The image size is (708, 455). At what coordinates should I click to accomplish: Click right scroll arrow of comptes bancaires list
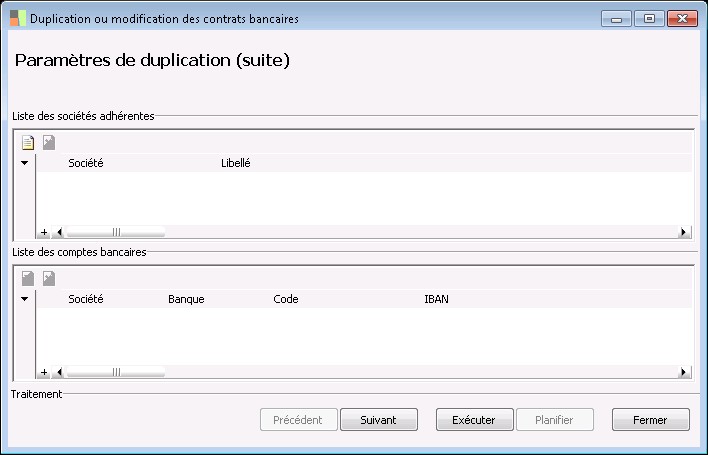(x=684, y=372)
